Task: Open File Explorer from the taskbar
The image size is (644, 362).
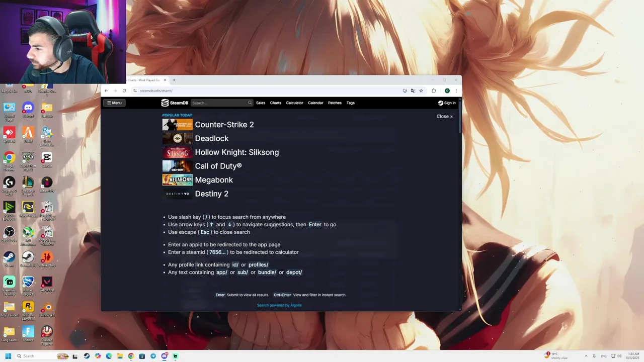Action: click(x=120, y=356)
